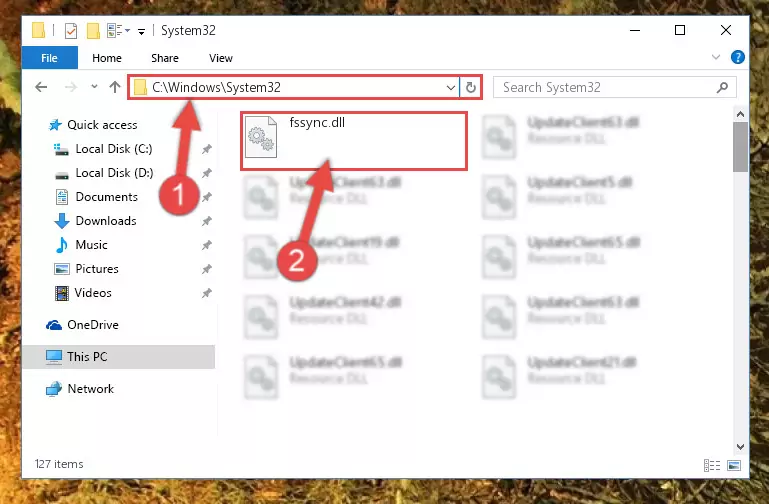Viewport: 769px width, 504px height.
Task: Open Help via the blue question icon
Action: point(738,57)
